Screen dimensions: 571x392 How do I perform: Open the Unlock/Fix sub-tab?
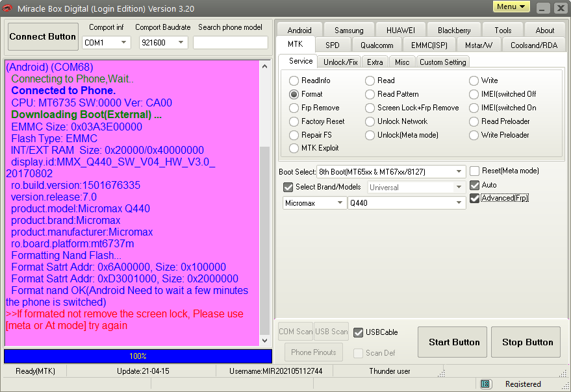click(x=340, y=62)
